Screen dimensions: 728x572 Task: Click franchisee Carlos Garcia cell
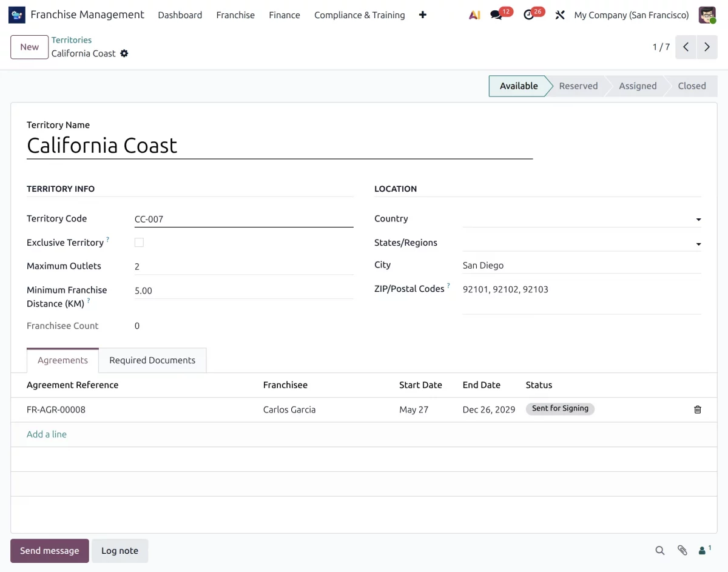coord(289,409)
